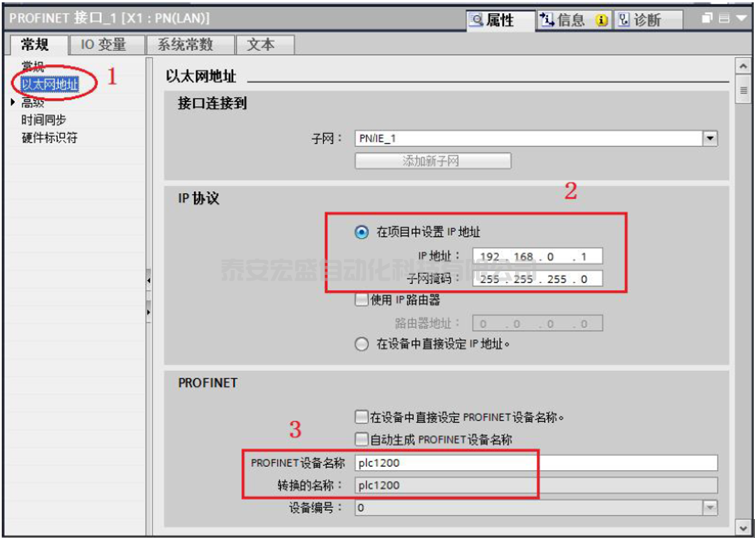Image resolution: width=756 pixels, height=540 pixels.
Task: Click the float window icon in header
Action: 706,18
